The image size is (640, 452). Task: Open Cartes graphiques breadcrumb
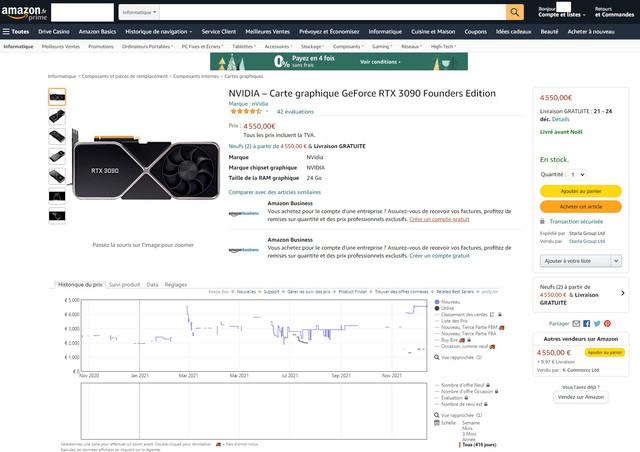tap(244, 76)
